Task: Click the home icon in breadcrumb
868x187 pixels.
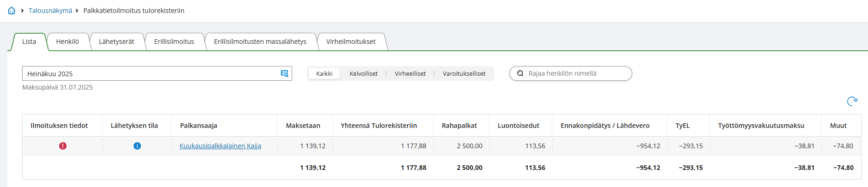Action: tap(12, 11)
